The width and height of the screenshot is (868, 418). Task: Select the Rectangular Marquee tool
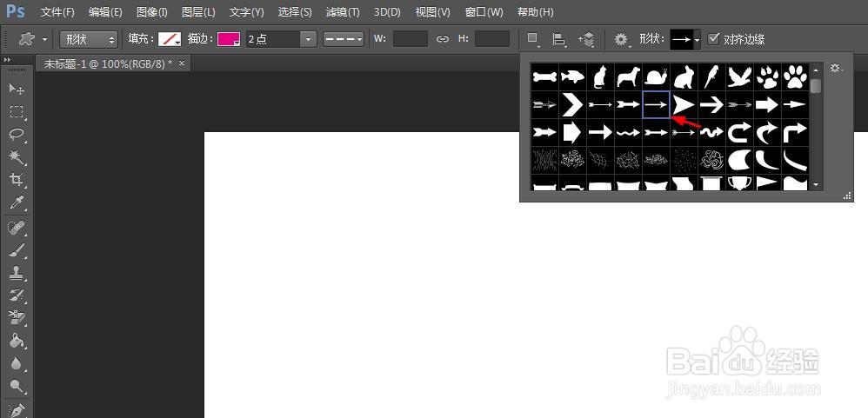pyautogui.click(x=17, y=112)
